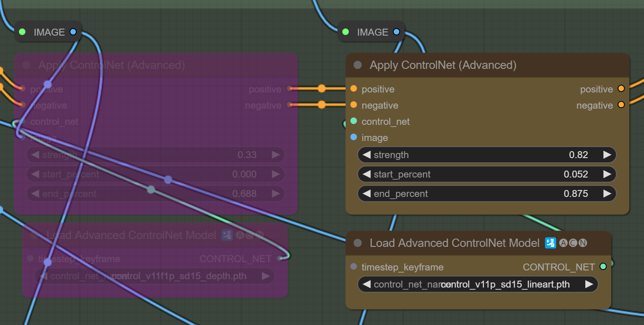Collapse the purple Load Advanced ControlNet Model node via its dot
The height and width of the screenshot is (325, 644).
click(34, 235)
